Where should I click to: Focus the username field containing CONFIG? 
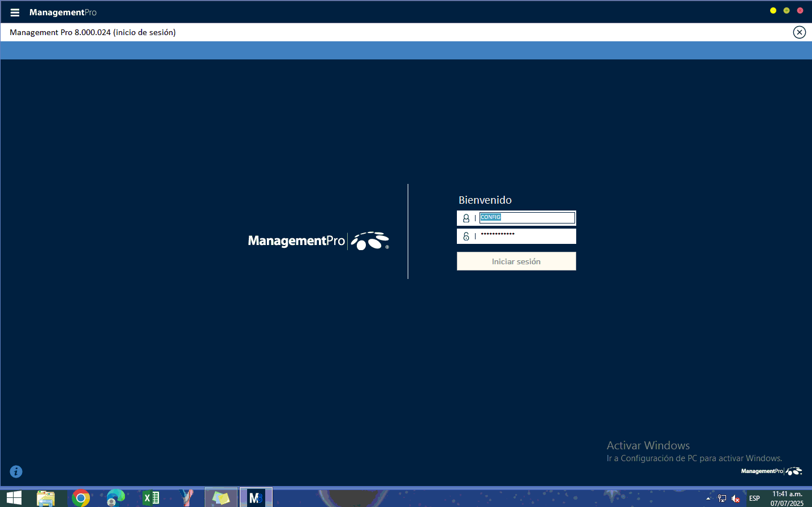527,218
